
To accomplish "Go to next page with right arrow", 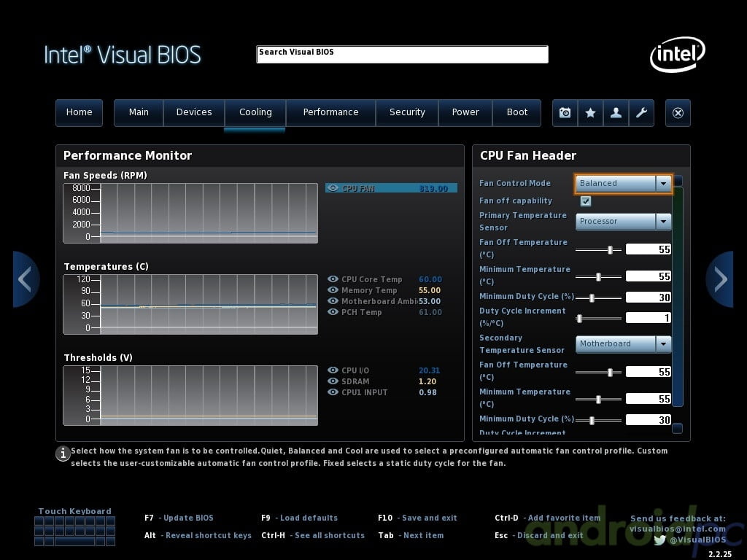I will tap(720, 279).
